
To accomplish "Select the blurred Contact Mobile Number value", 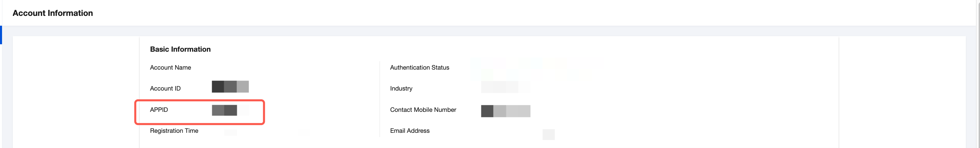I will click(x=505, y=111).
